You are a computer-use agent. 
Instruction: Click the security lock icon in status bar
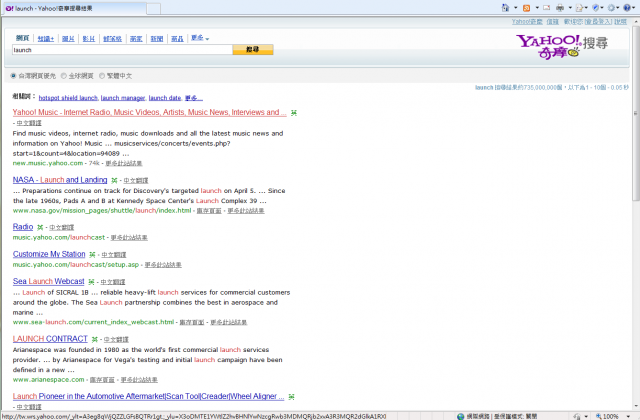[x=576, y=416]
